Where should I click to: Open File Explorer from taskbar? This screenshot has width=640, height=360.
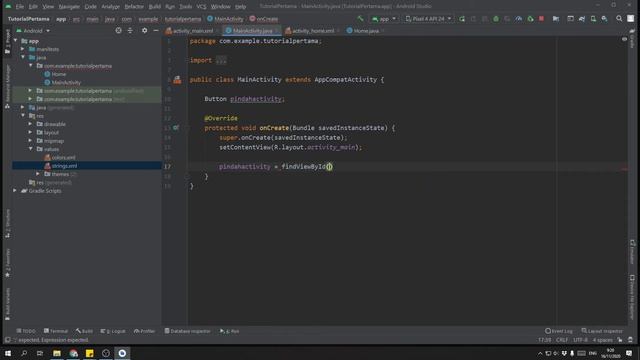(x=57, y=353)
